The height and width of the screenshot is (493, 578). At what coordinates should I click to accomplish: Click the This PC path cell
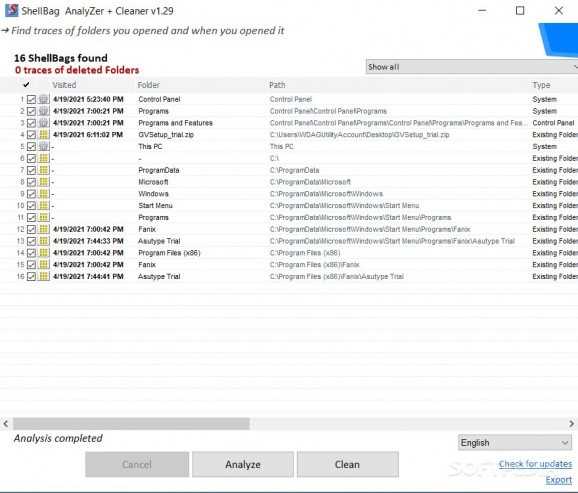[282, 146]
